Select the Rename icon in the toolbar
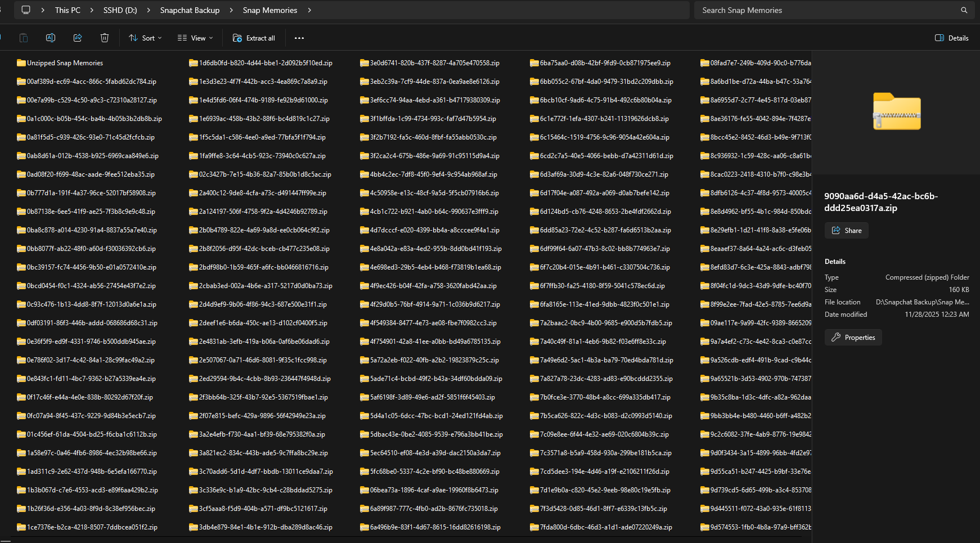Screen dimensions: 980x543 coord(51,38)
